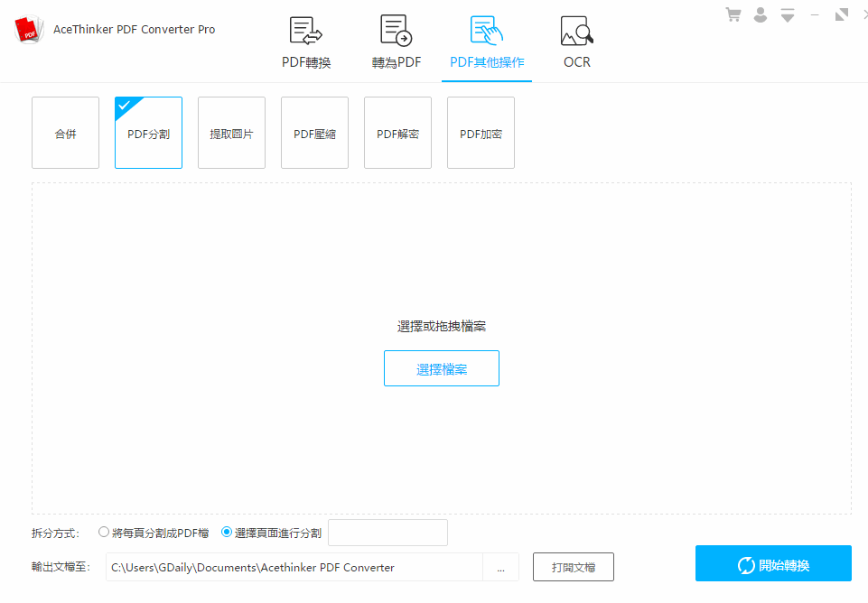Image resolution: width=868 pixels, height=603 pixels.
Task: Select the PDF分割 split option
Action: coord(148,133)
